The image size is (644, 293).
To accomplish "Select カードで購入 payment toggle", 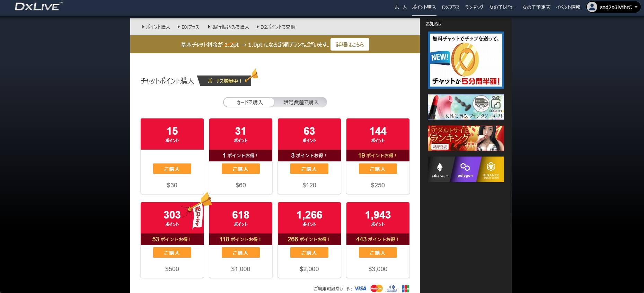I will tap(249, 102).
